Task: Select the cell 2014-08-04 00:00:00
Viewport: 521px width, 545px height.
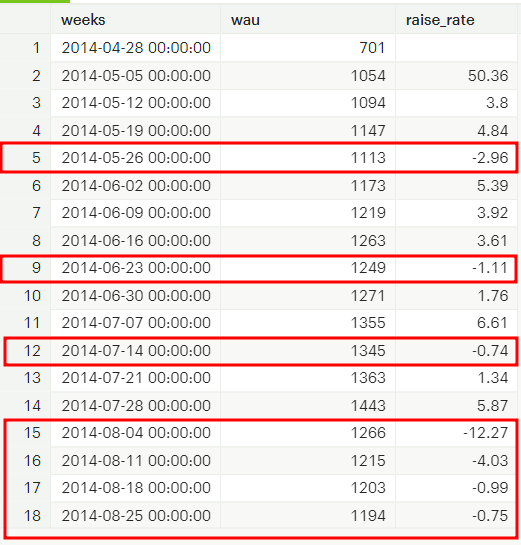Action: tap(136, 432)
